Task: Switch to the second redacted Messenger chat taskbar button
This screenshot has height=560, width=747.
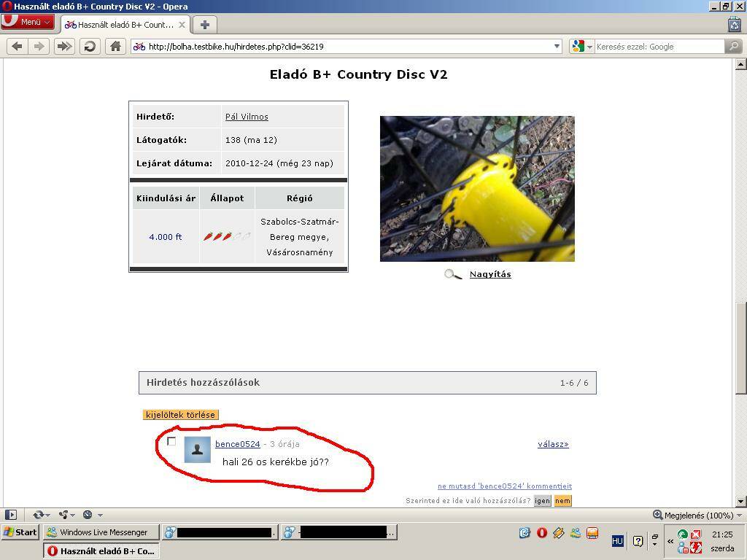Action: click(338, 532)
